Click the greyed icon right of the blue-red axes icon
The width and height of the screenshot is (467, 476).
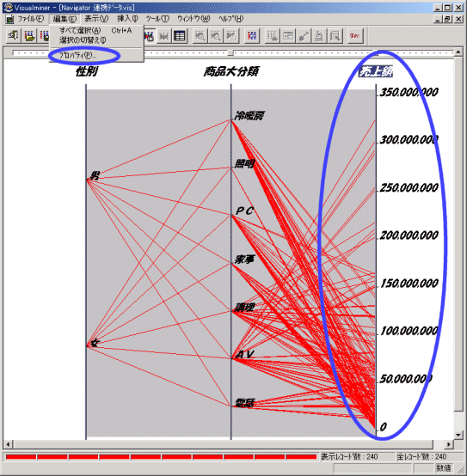pyautogui.click(x=272, y=36)
